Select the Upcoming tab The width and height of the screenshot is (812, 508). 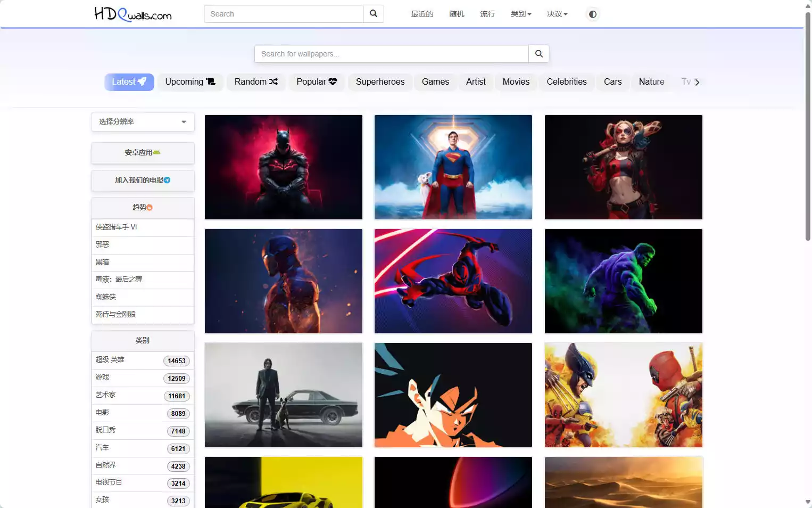pyautogui.click(x=190, y=82)
